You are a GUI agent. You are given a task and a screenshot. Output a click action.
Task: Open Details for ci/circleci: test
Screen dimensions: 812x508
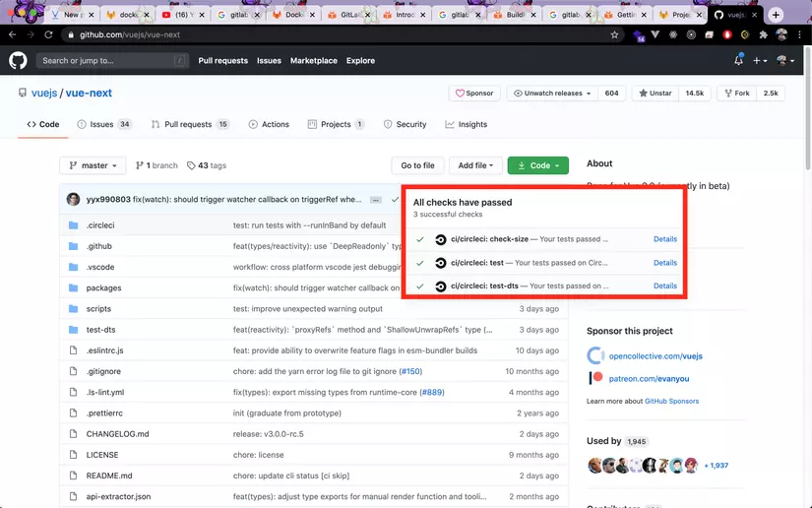pos(665,263)
